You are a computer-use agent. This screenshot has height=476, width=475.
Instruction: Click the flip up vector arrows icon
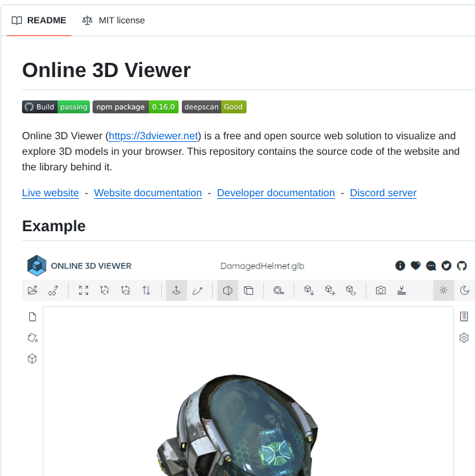146,290
